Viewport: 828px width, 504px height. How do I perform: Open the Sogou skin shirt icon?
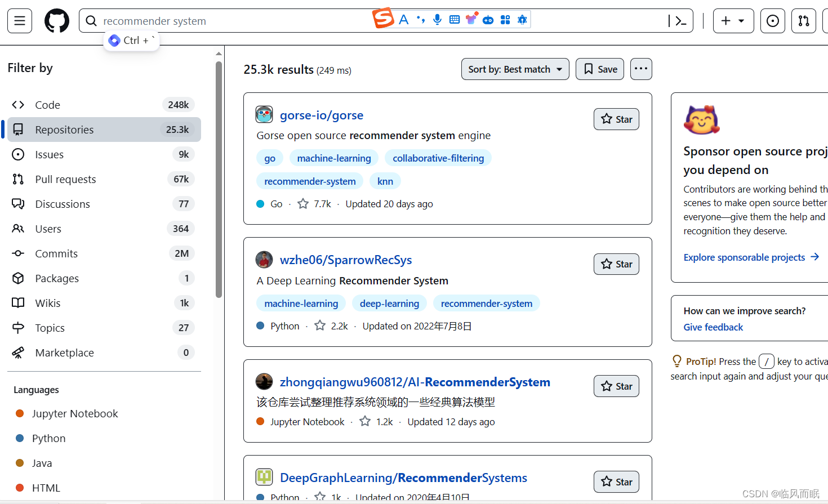click(471, 19)
